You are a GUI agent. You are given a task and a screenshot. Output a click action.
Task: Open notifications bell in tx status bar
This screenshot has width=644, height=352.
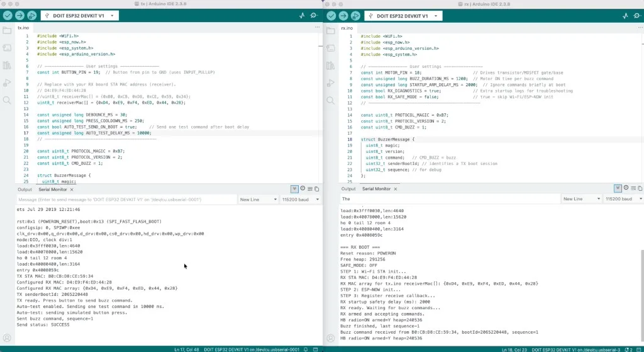tap(306, 349)
